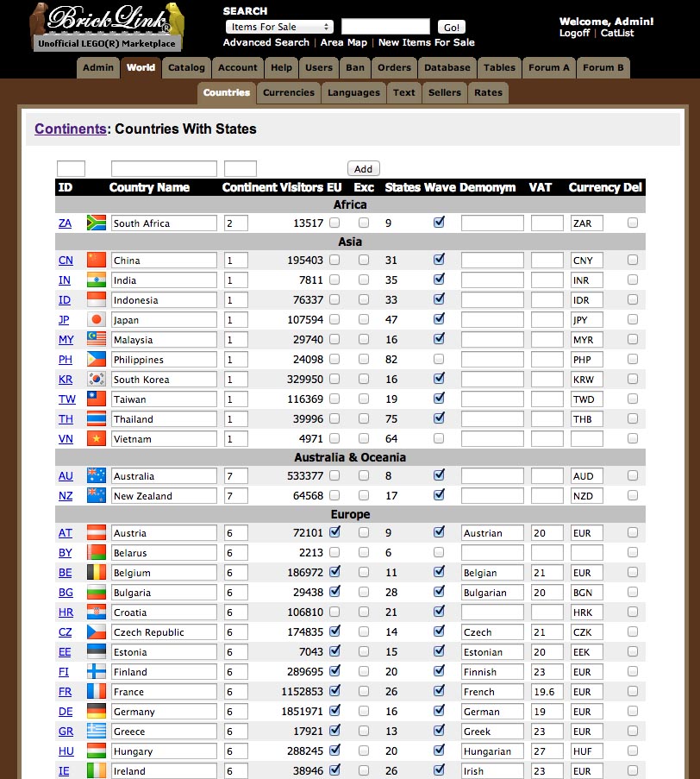Click the Germany flag icon

(x=95, y=711)
